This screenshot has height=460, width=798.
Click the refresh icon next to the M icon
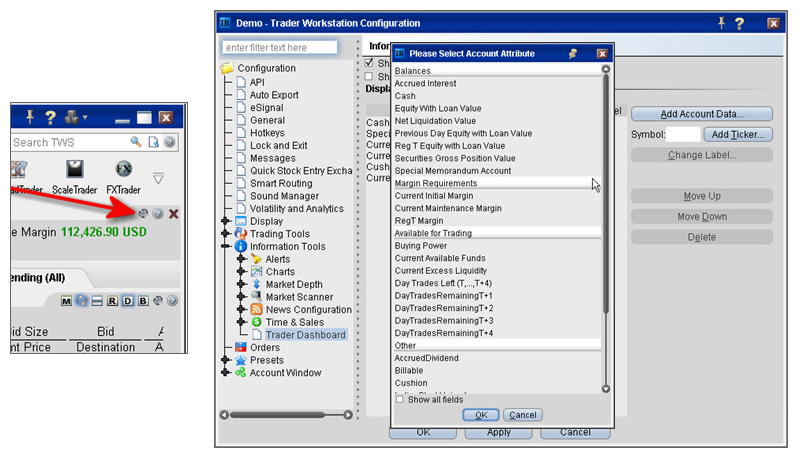click(x=81, y=301)
